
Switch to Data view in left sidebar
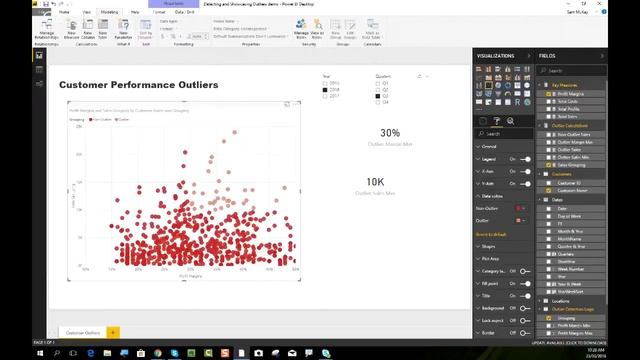(x=39, y=69)
